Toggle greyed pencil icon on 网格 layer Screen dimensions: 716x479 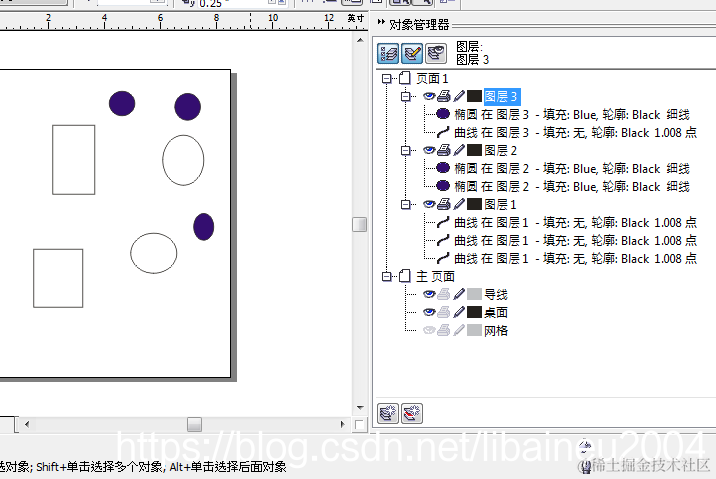tap(459, 330)
